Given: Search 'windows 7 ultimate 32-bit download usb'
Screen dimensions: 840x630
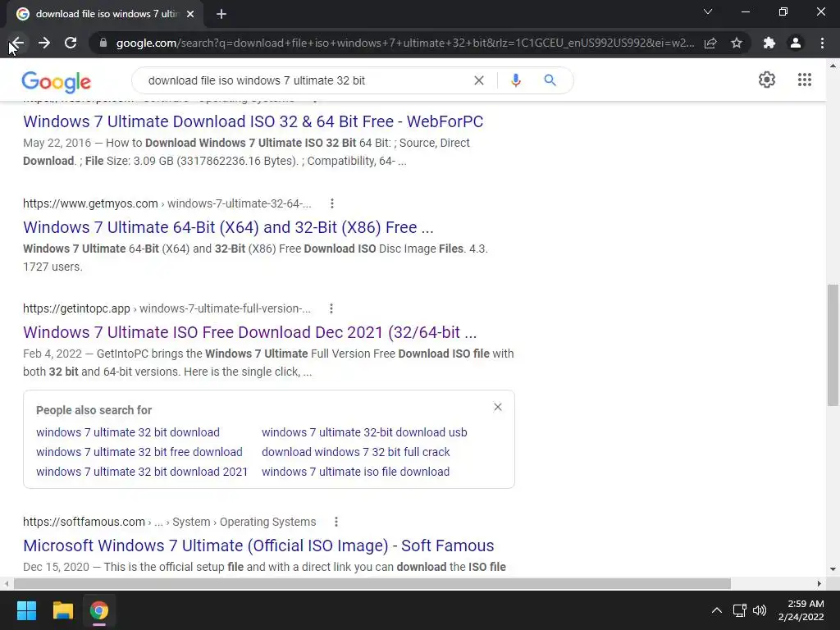Looking at the screenshot, I should click(364, 432).
